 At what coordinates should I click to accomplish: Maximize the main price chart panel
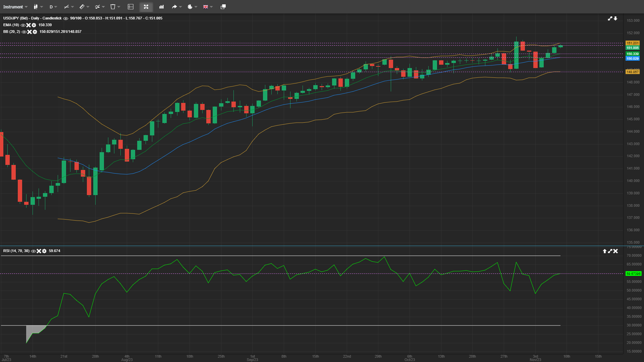[610, 18]
